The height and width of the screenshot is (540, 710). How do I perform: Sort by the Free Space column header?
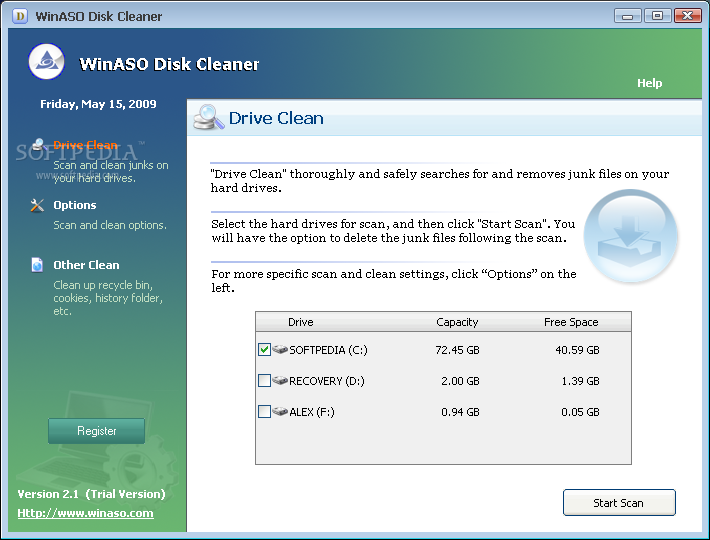[x=571, y=322]
